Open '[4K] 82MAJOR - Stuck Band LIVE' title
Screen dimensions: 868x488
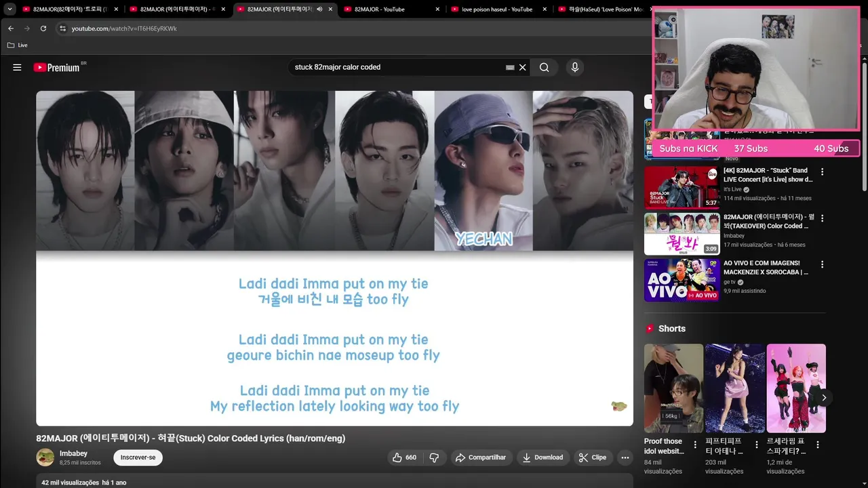(768, 175)
